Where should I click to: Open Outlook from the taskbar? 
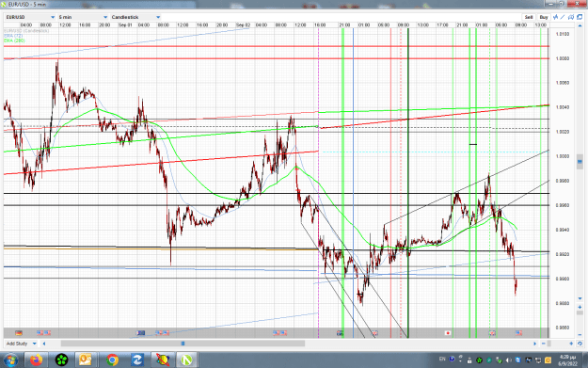(x=86, y=360)
